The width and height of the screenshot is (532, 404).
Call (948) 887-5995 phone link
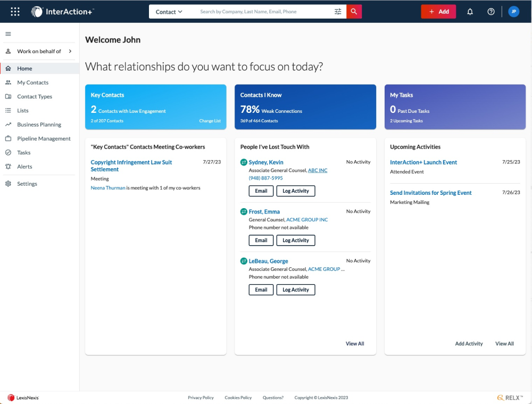[x=265, y=178]
